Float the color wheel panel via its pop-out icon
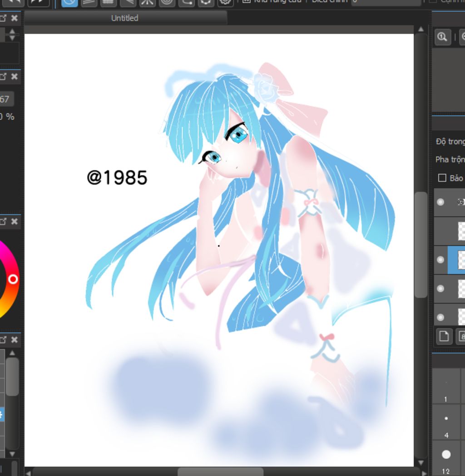Viewport: 465px width, 476px height. [x=3, y=221]
